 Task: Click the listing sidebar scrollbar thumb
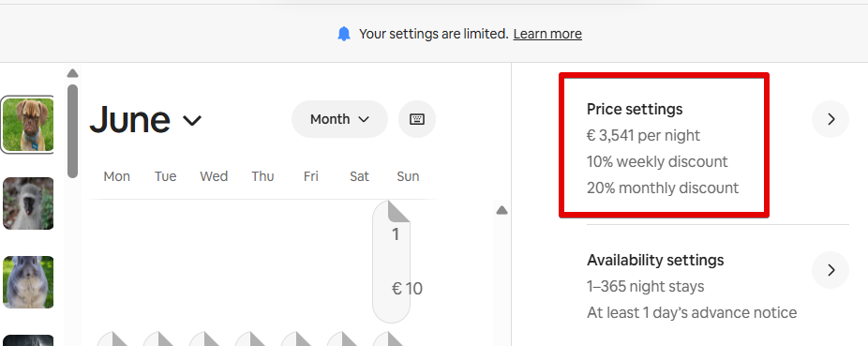coord(72,131)
